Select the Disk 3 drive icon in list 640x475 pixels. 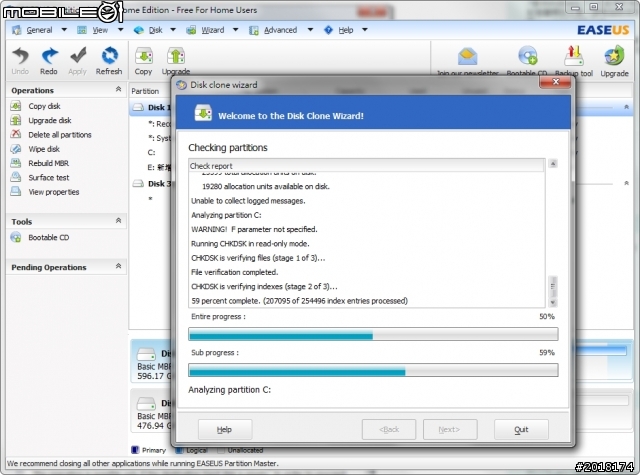coord(138,184)
